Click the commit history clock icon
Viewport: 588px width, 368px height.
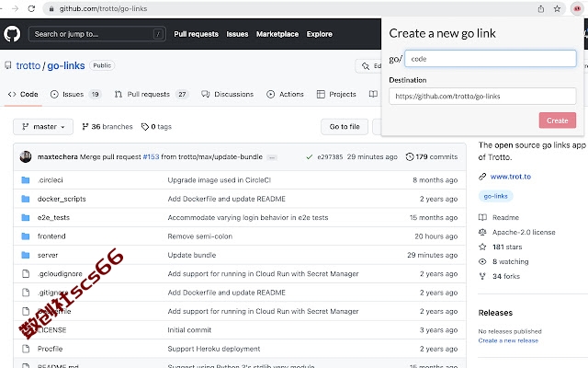410,157
